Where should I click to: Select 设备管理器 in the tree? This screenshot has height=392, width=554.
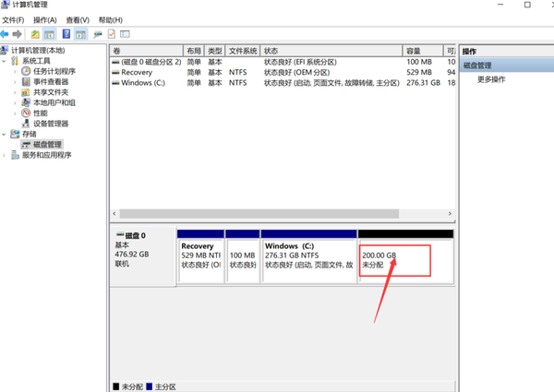tap(51, 124)
